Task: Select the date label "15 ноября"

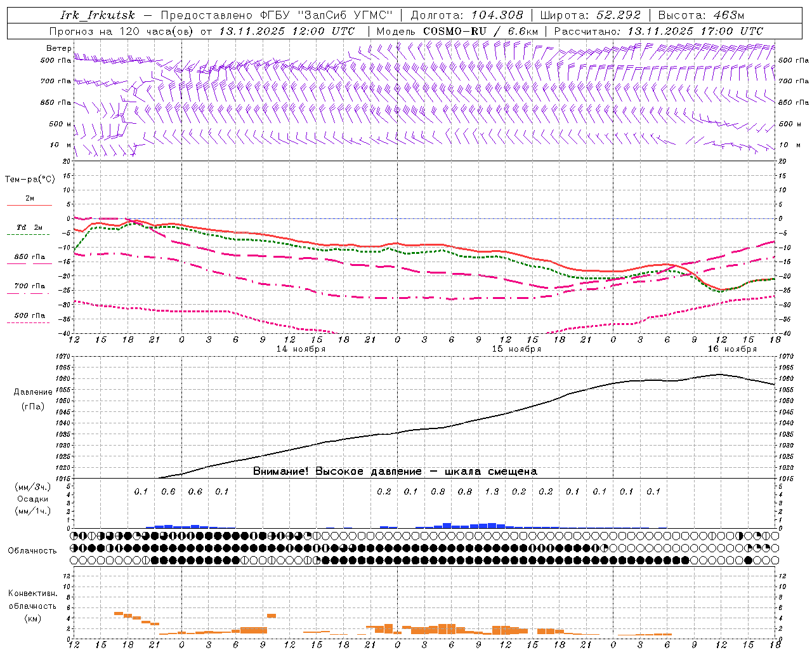Action: pos(516,349)
